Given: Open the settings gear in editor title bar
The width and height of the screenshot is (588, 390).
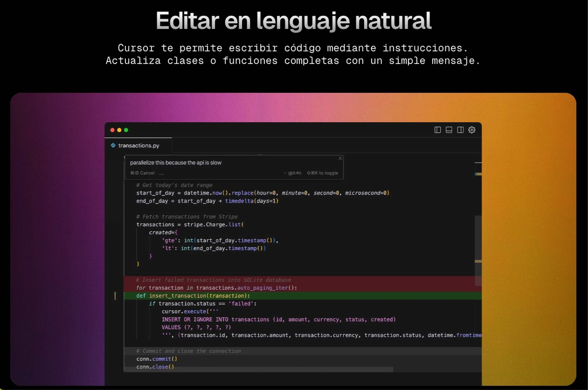Looking at the screenshot, I should click(x=472, y=130).
